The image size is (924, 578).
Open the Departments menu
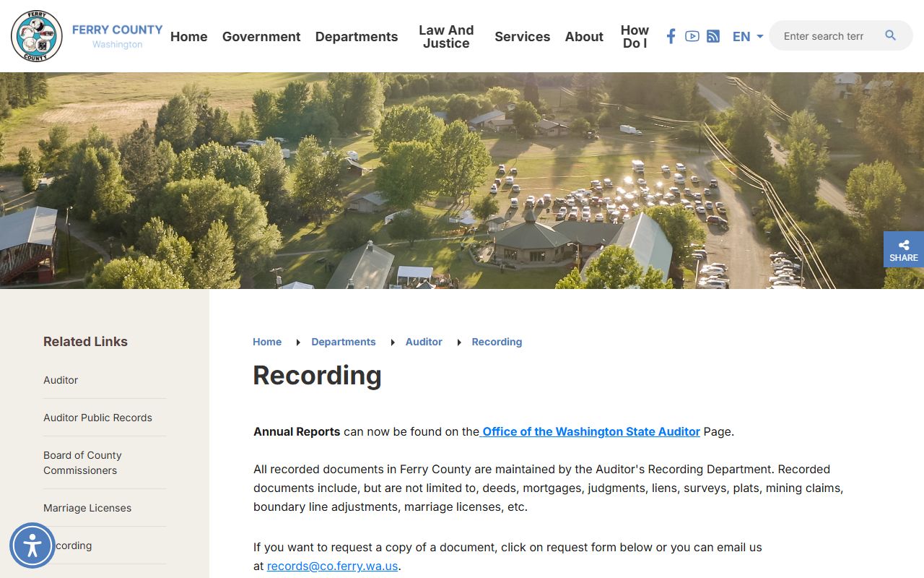(x=357, y=36)
